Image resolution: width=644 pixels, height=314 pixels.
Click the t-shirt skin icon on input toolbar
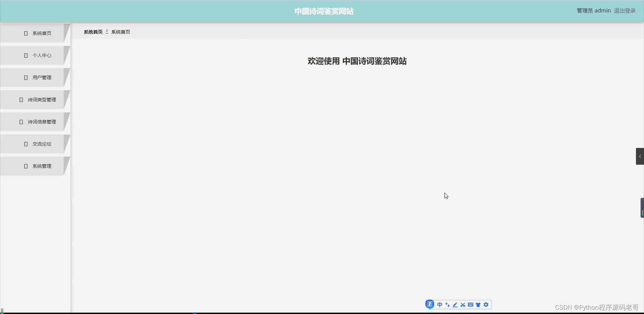(x=478, y=305)
